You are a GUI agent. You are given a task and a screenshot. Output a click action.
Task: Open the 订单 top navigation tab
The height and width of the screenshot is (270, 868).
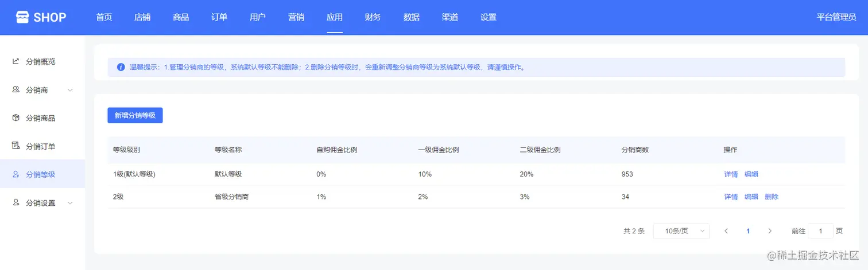tap(219, 17)
